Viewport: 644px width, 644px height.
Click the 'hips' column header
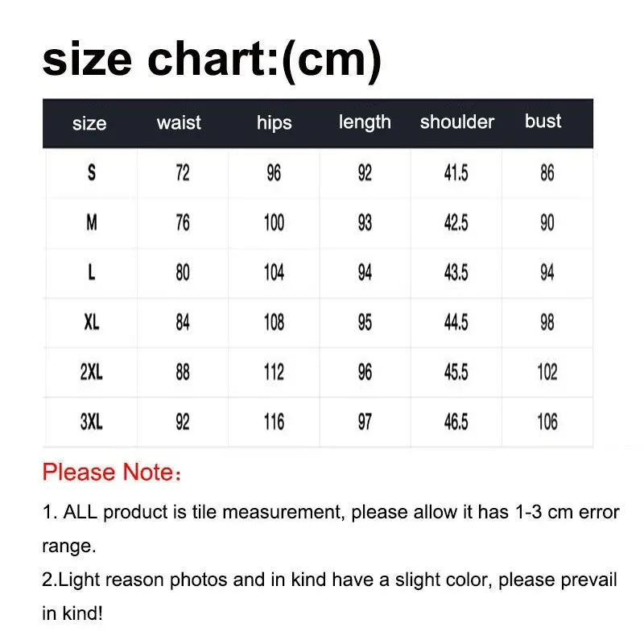[274, 123]
